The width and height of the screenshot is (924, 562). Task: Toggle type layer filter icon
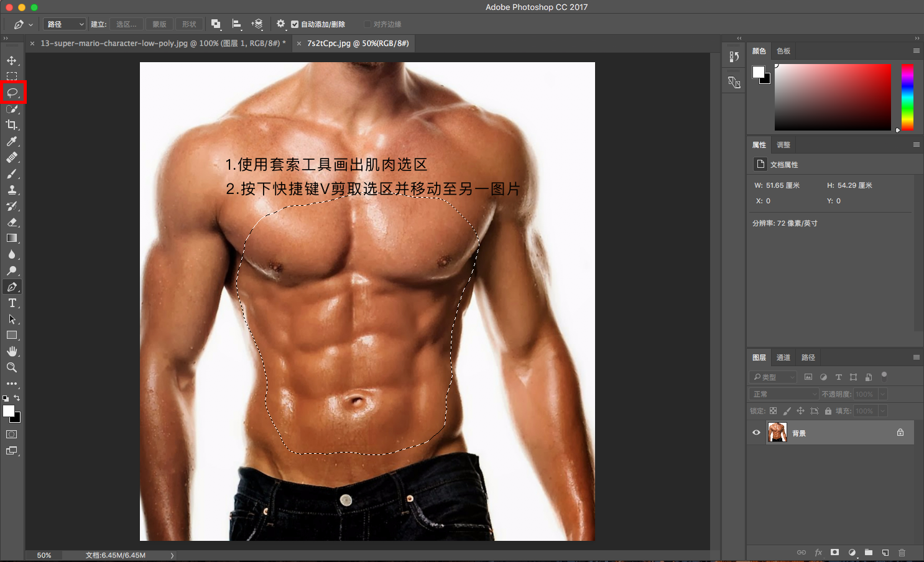click(838, 377)
